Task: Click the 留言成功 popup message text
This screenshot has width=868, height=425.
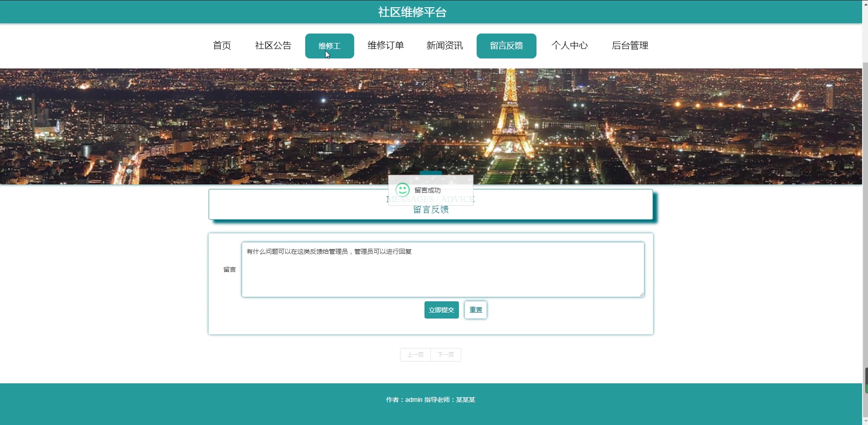Action: click(x=427, y=190)
